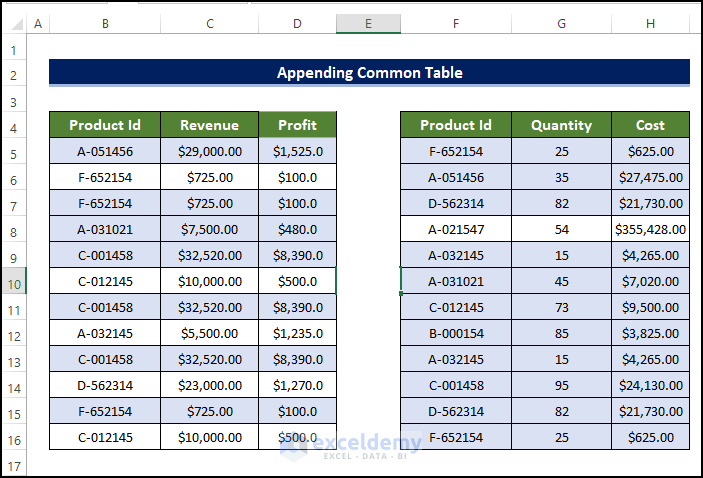Viewport: 703px width, 478px height.
Task: Select the column G header
Action: [x=561, y=23]
